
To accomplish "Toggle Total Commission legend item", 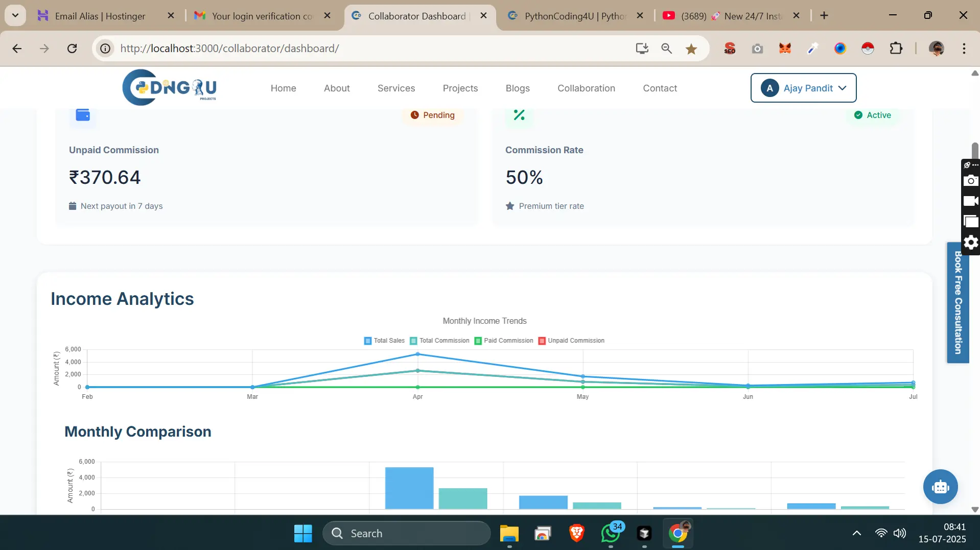I will click(x=439, y=341).
